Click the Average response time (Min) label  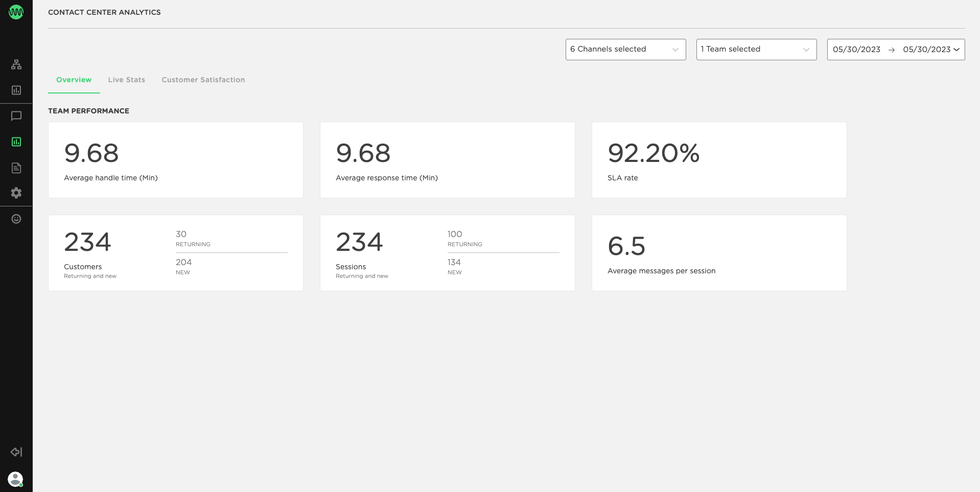[387, 178]
